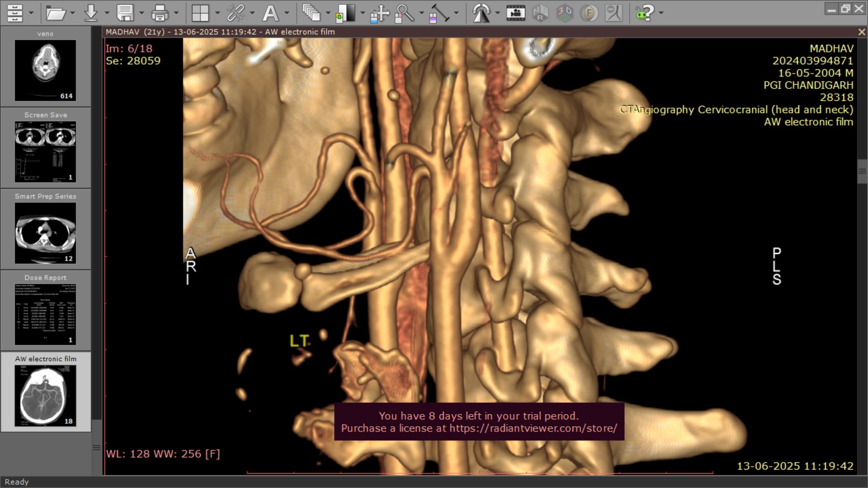The height and width of the screenshot is (488, 868).
Task: Click the trial license purchase notice
Action: [x=479, y=422]
